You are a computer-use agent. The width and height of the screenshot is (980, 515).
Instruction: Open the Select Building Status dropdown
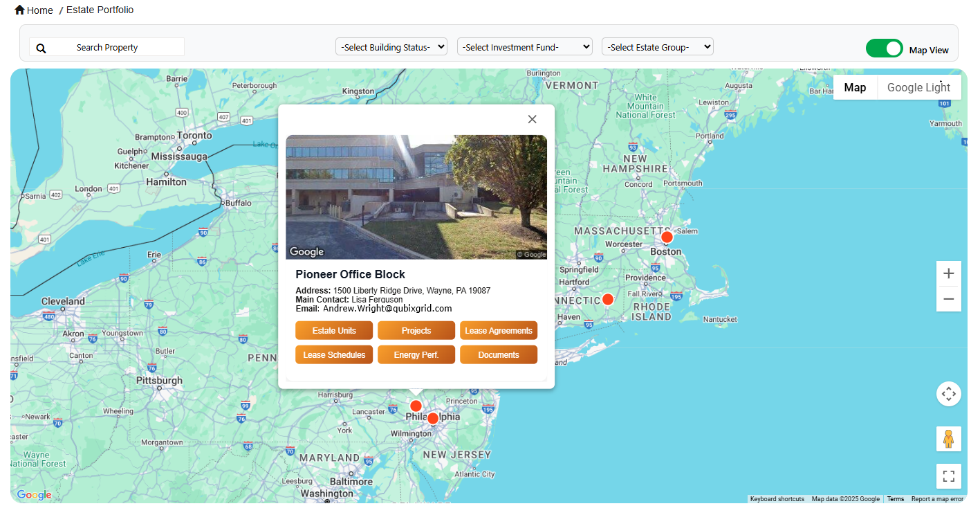pyautogui.click(x=391, y=46)
